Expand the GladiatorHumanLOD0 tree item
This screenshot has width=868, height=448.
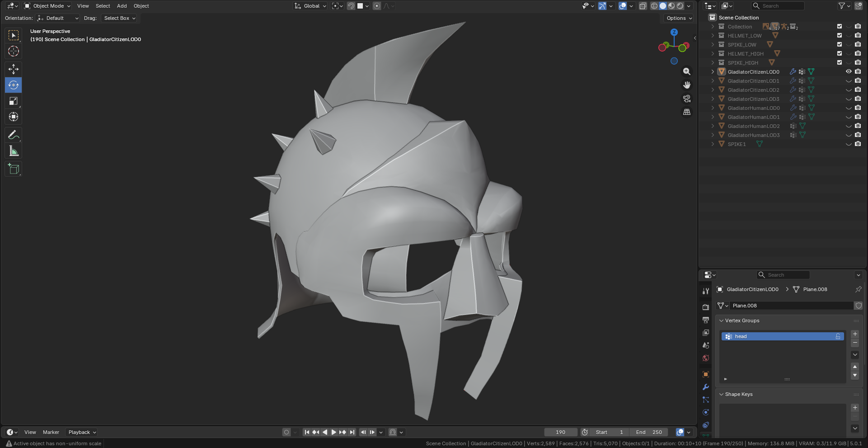(x=713, y=108)
